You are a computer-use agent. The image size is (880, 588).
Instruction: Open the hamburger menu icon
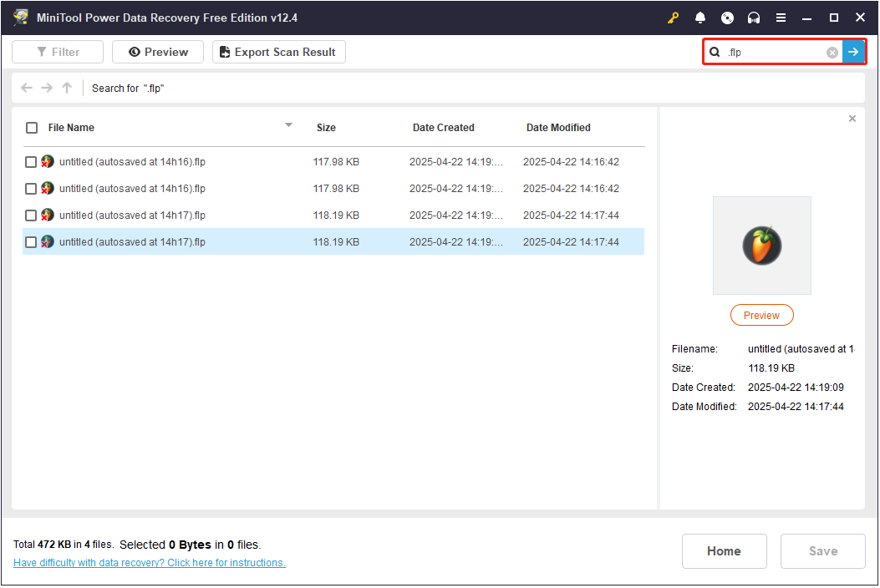point(781,18)
